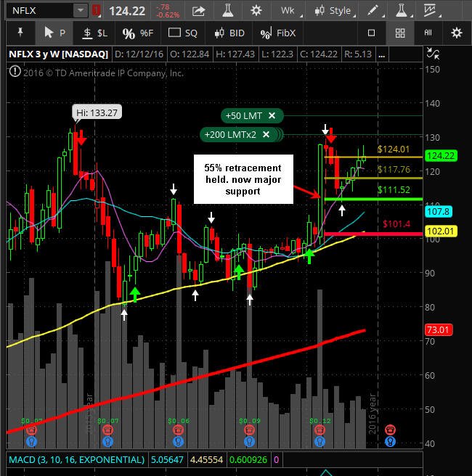Cancel the +50 LMT order
The height and width of the screenshot is (476, 472).
(x=272, y=115)
